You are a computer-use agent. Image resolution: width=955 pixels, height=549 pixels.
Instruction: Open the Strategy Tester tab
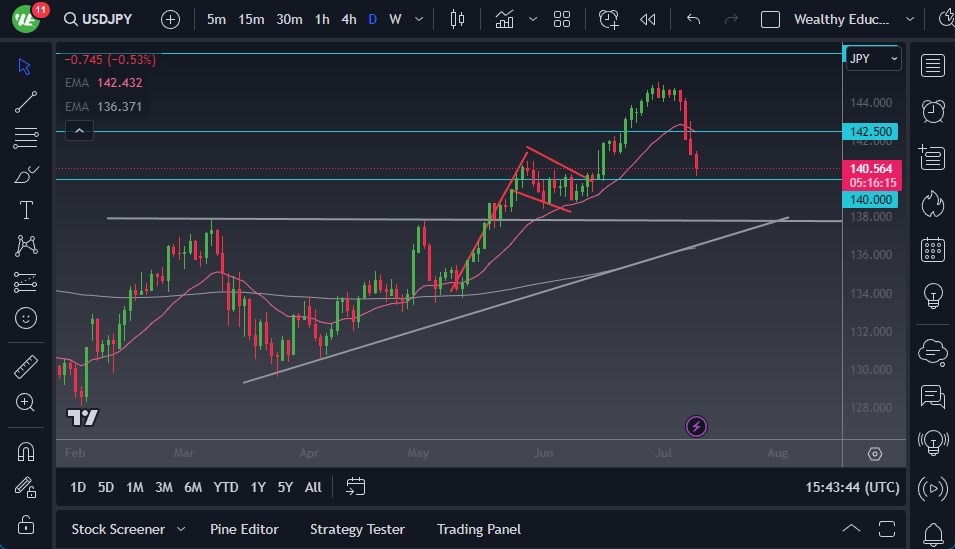coord(357,529)
